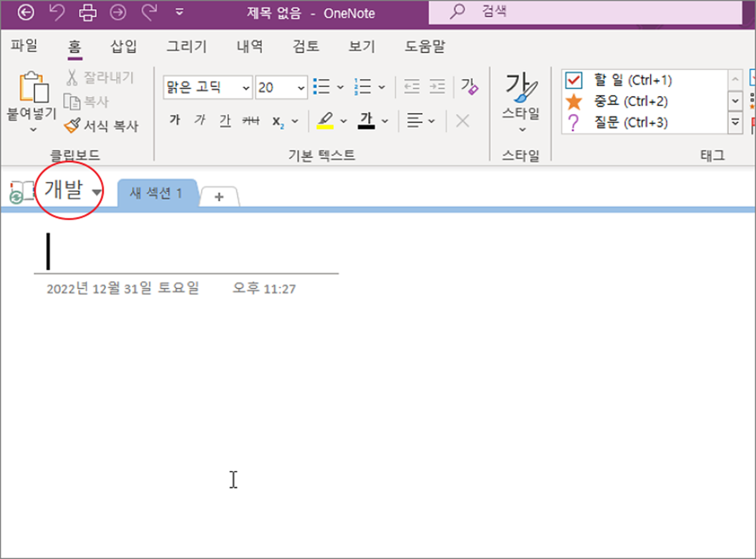The height and width of the screenshot is (559, 756).
Task: Toggle italic 가 formatting
Action: click(x=200, y=120)
